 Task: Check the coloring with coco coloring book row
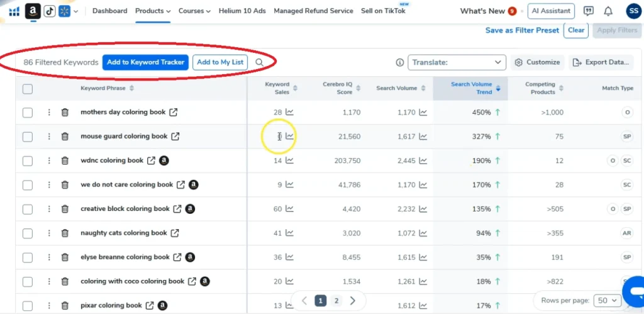coord(28,282)
